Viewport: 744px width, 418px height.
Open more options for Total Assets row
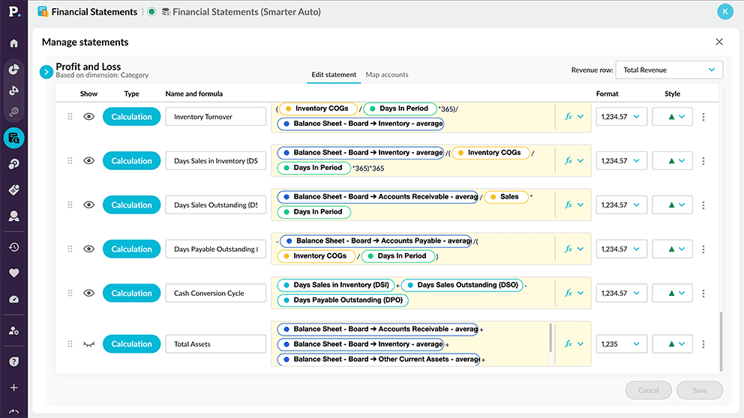click(x=703, y=344)
